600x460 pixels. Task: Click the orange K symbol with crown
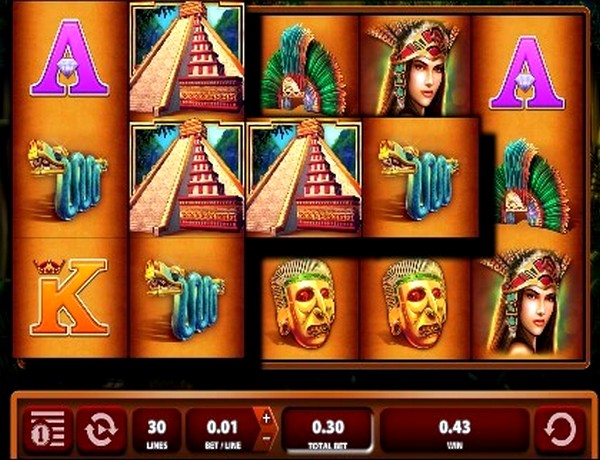coord(70,297)
